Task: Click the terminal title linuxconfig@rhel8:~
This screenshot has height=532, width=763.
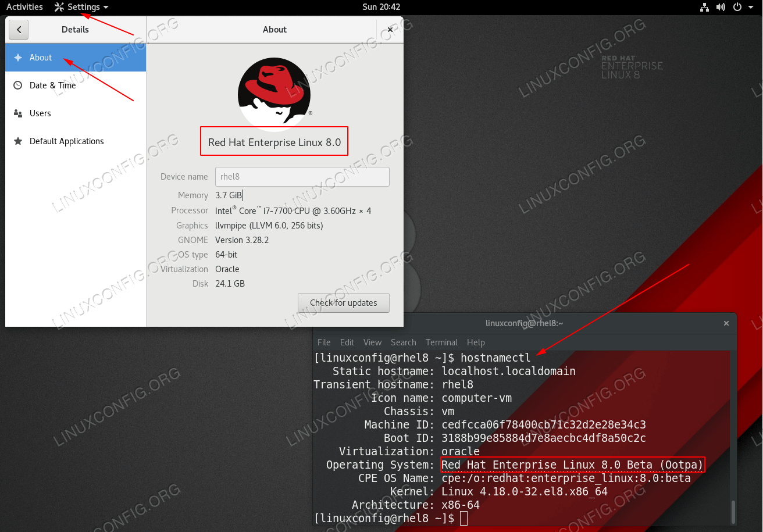Action: [x=524, y=323]
